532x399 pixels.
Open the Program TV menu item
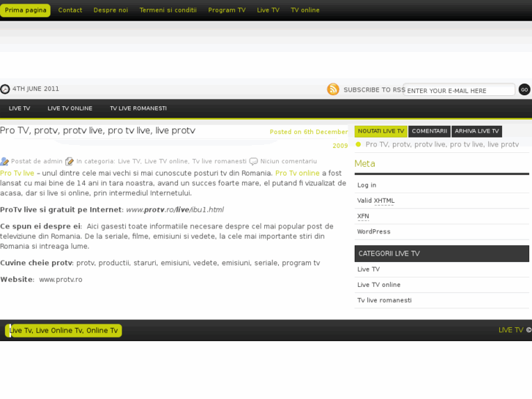(227, 10)
